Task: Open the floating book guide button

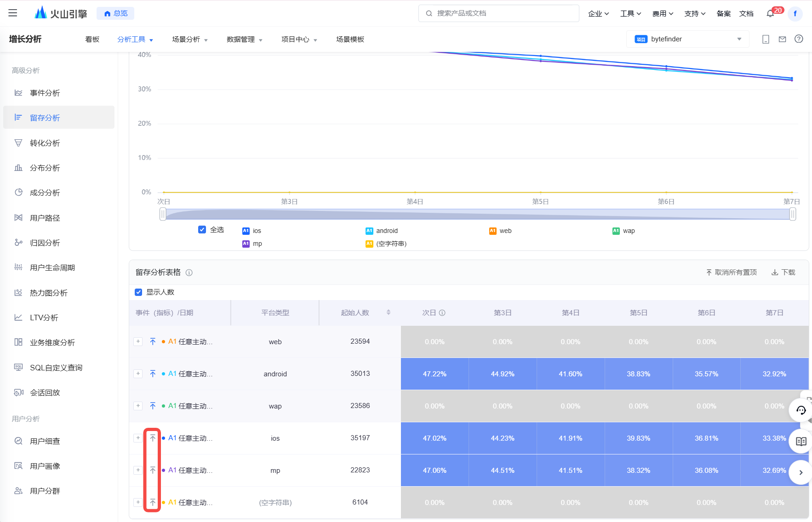Action: (x=801, y=442)
